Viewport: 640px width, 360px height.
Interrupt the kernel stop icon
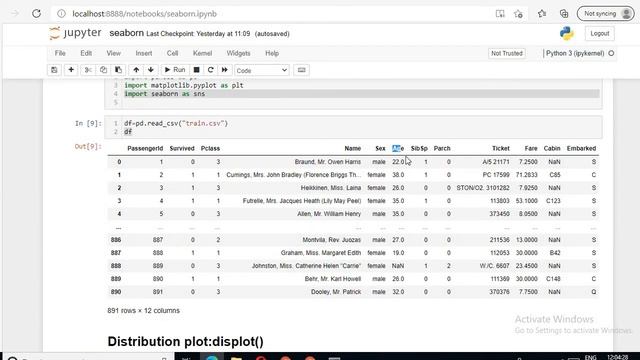coord(196,70)
